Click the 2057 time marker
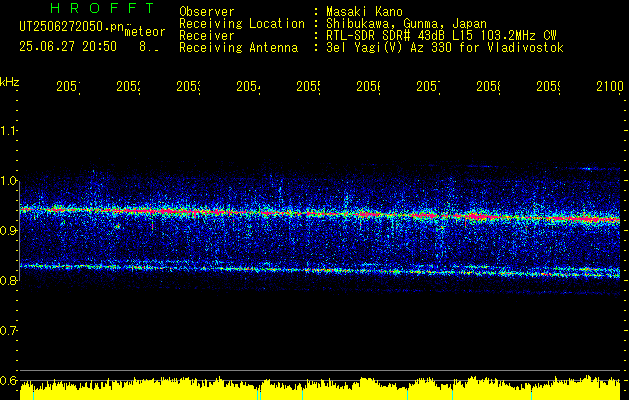 click(x=428, y=86)
